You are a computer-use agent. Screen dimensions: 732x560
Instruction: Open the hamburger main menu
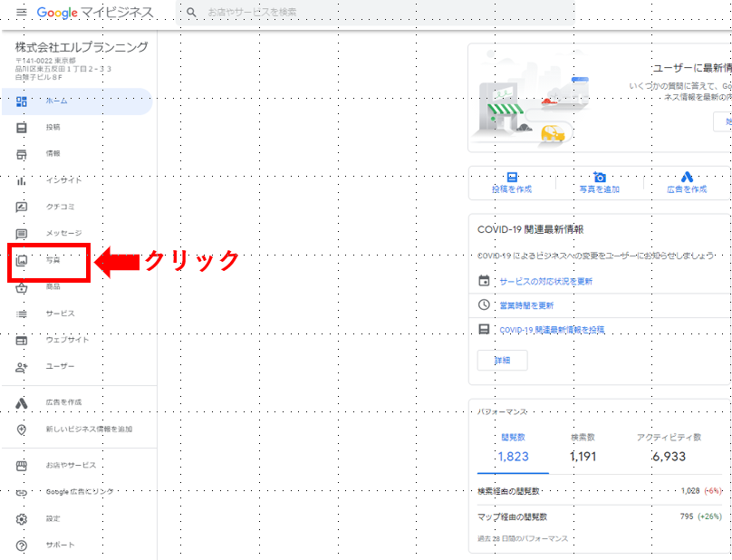coord(22,12)
